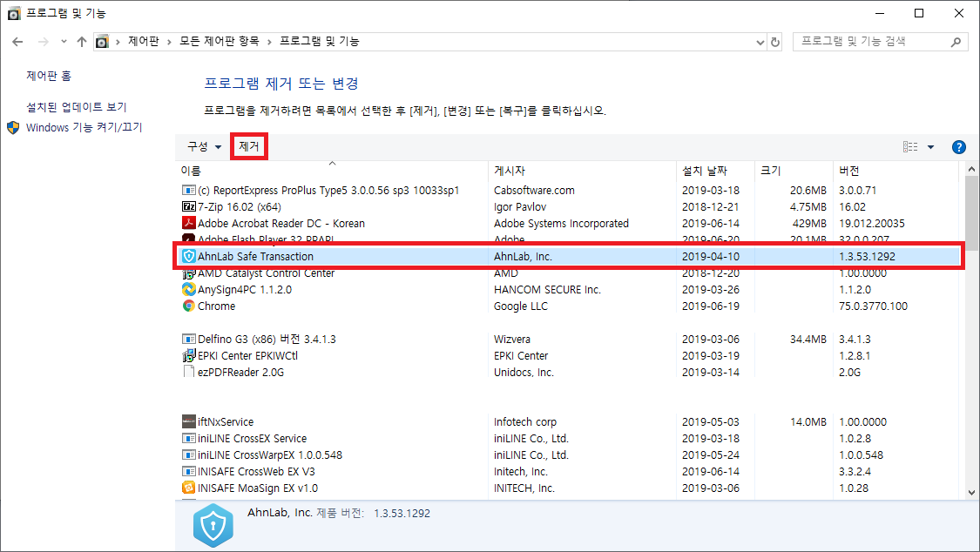Screen dimensions: 980x552
Task: Expand the view options dropdown arrow
Action: (930, 147)
